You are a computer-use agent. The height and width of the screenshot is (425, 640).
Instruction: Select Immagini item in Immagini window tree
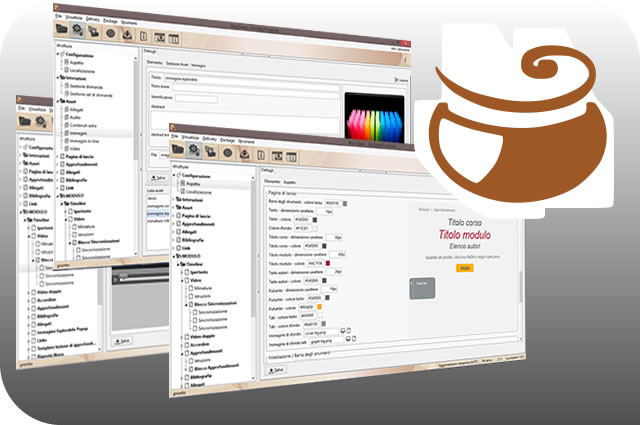77,133
